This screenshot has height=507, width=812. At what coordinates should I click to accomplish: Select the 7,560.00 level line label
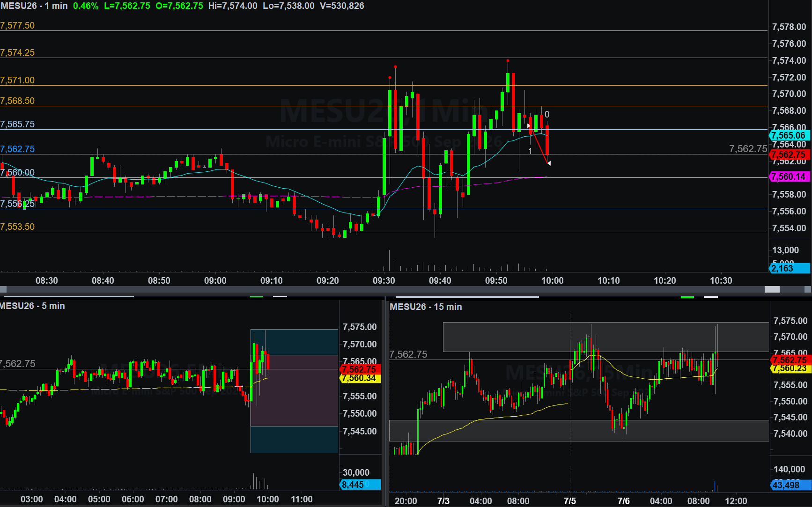[17, 173]
